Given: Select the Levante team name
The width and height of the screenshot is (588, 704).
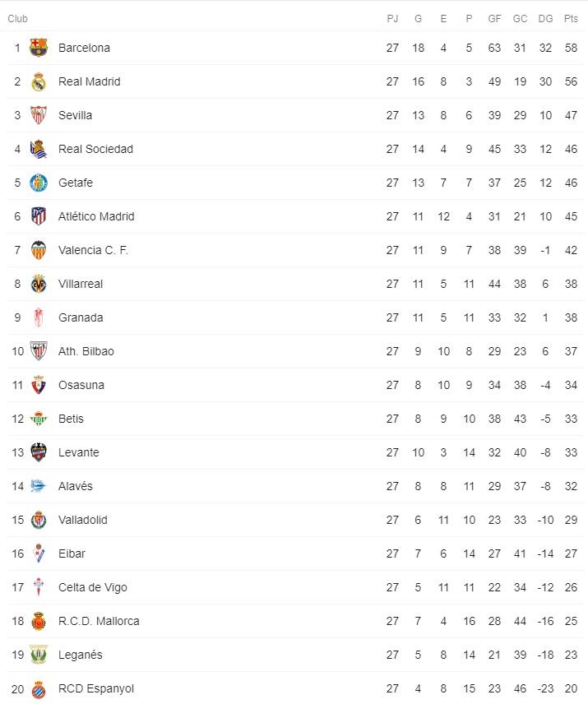Looking at the screenshot, I should click(x=79, y=452).
